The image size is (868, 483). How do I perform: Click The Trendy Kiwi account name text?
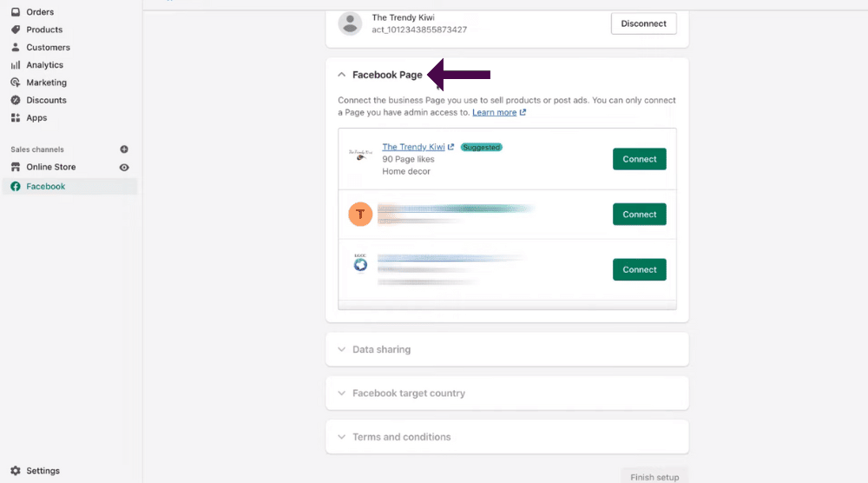point(403,17)
